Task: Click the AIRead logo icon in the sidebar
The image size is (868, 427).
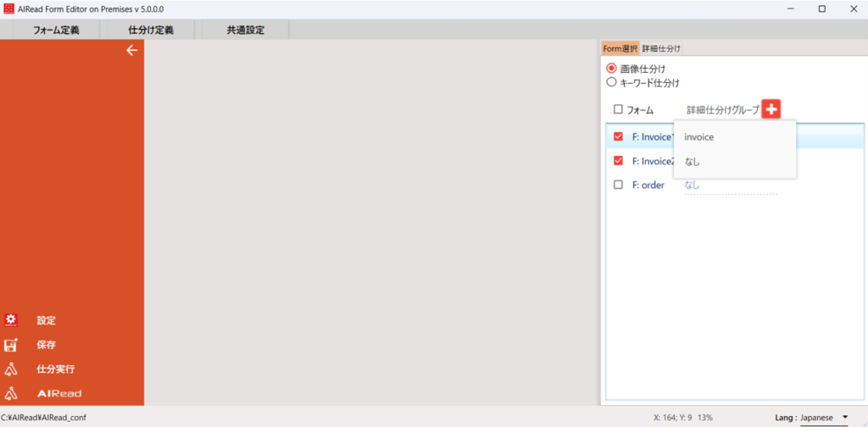Action: pos(11,393)
